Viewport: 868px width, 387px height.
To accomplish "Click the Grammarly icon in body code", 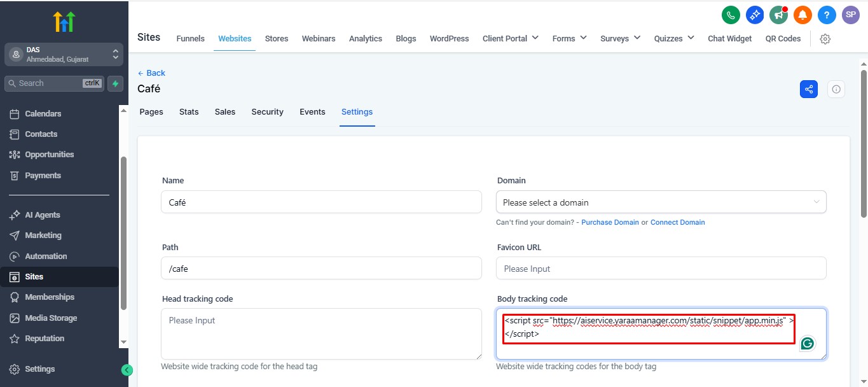I will [807, 344].
